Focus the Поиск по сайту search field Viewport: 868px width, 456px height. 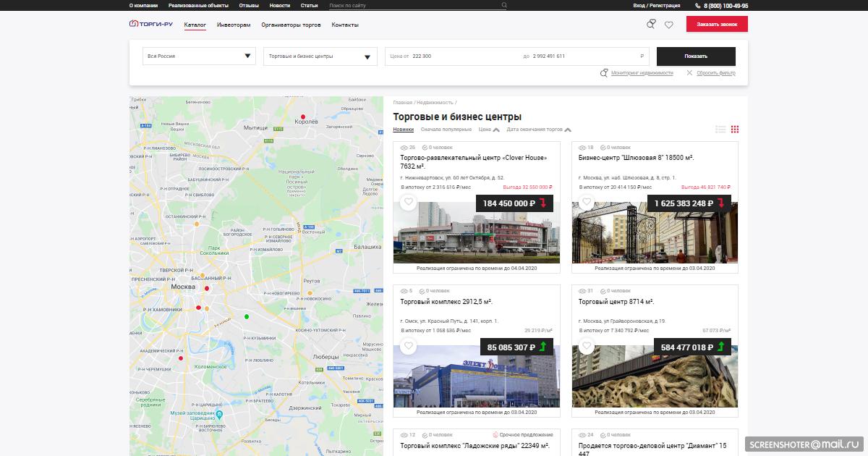click(414, 5)
